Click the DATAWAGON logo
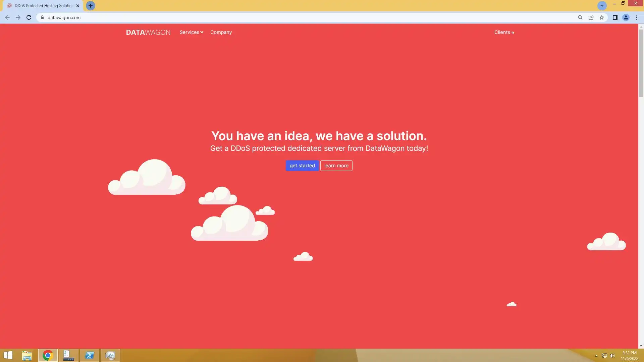This screenshot has height=362, width=644. click(148, 32)
